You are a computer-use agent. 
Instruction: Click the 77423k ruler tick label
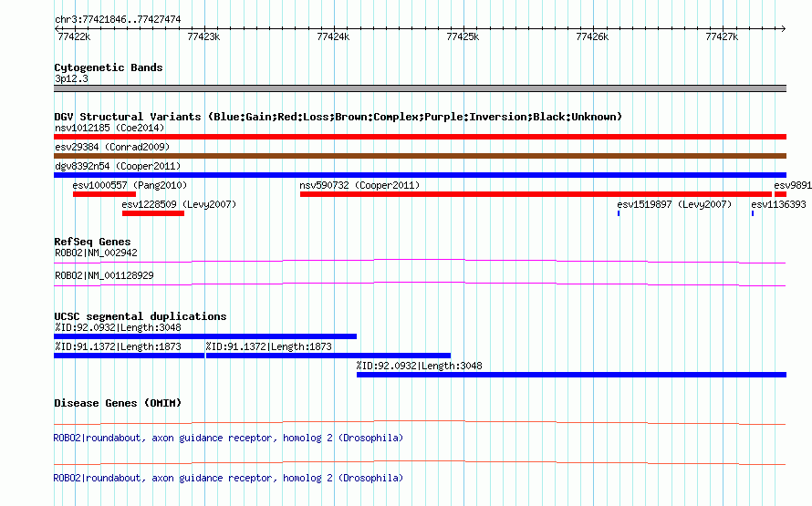pyautogui.click(x=203, y=36)
